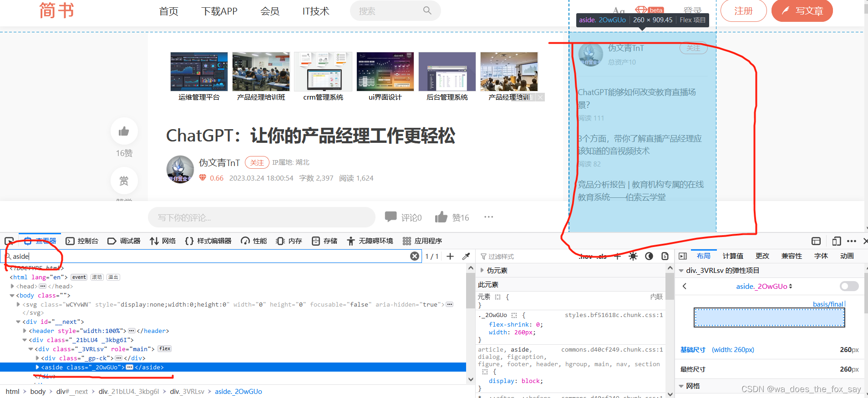Switch to the 字体 fonts tab
Viewport: 868px width, 398px height.
click(x=821, y=256)
